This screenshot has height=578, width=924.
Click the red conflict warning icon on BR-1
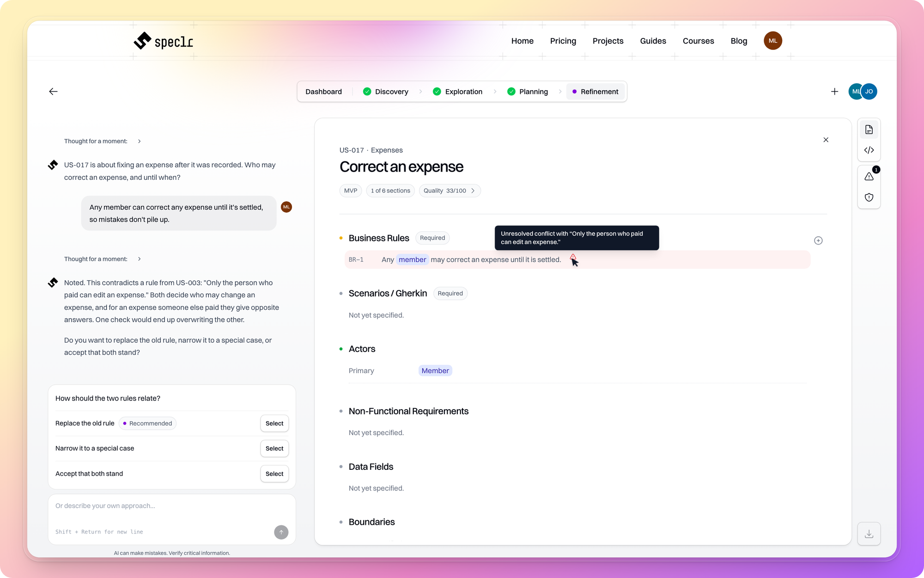pyautogui.click(x=573, y=257)
